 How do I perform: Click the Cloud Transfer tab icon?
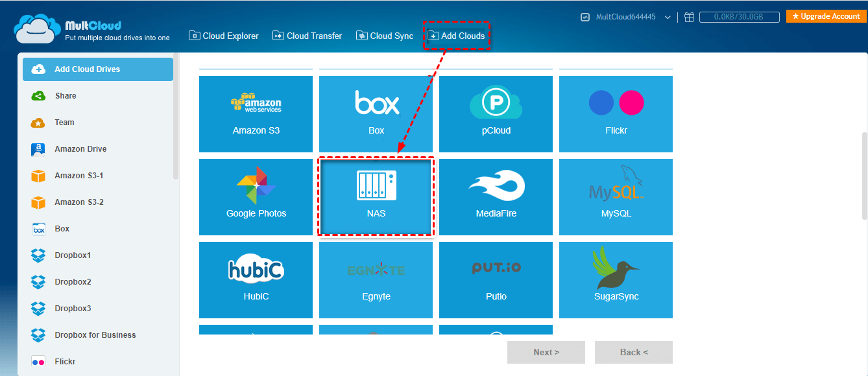(x=278, y=36)
